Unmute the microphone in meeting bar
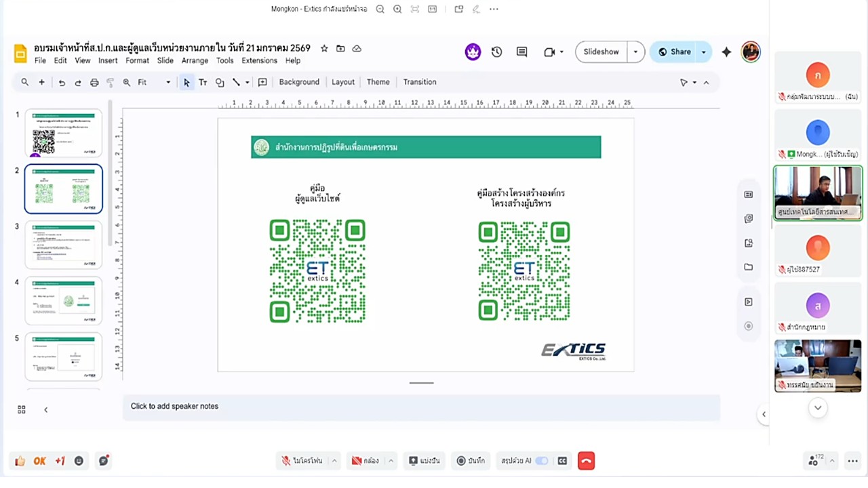 303,461
